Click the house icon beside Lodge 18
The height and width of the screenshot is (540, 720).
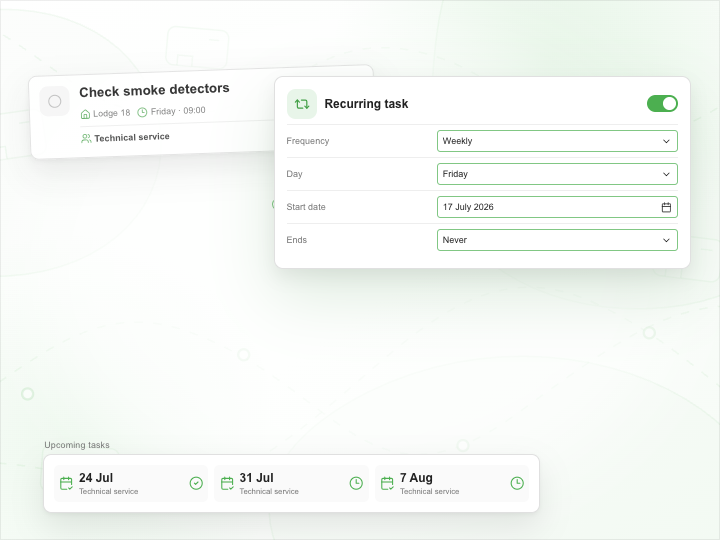85,114
